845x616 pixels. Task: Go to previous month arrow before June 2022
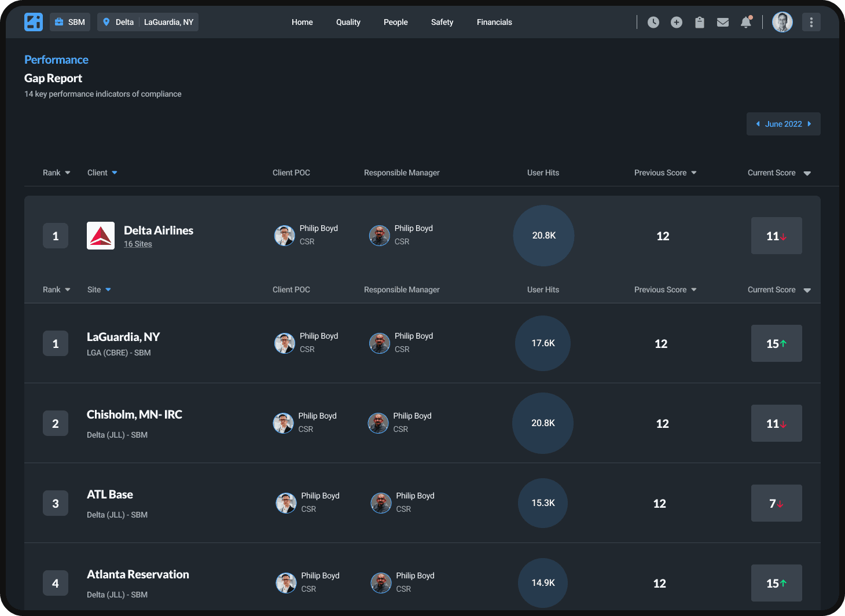[x=758, y=124]
